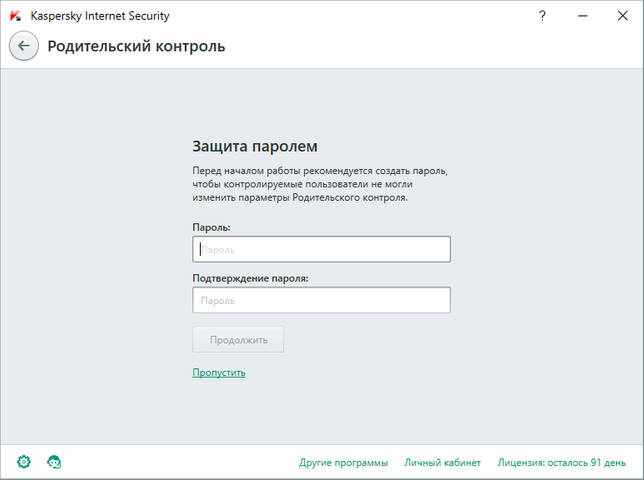Click the Пароль: label above first field

coord(212,227)
